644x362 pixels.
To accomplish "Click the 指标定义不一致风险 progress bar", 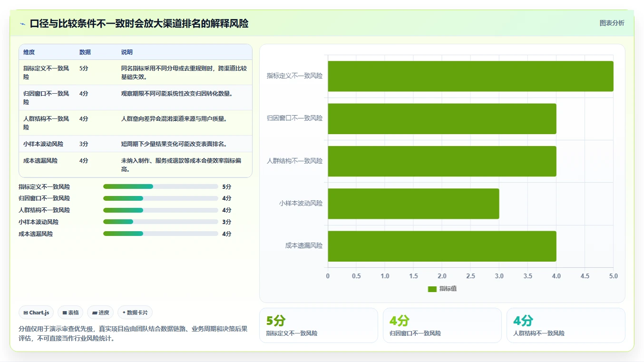I will [160, 186].
